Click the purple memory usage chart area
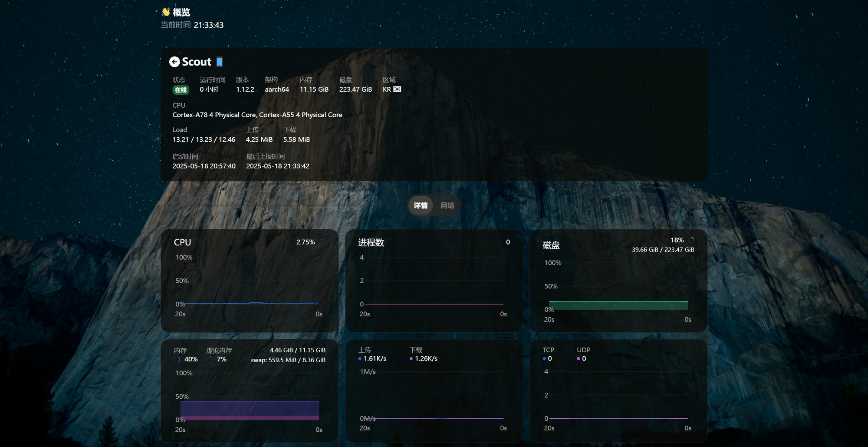The width and height of the screenshot is (868, 447). click(x=250, y=409)
